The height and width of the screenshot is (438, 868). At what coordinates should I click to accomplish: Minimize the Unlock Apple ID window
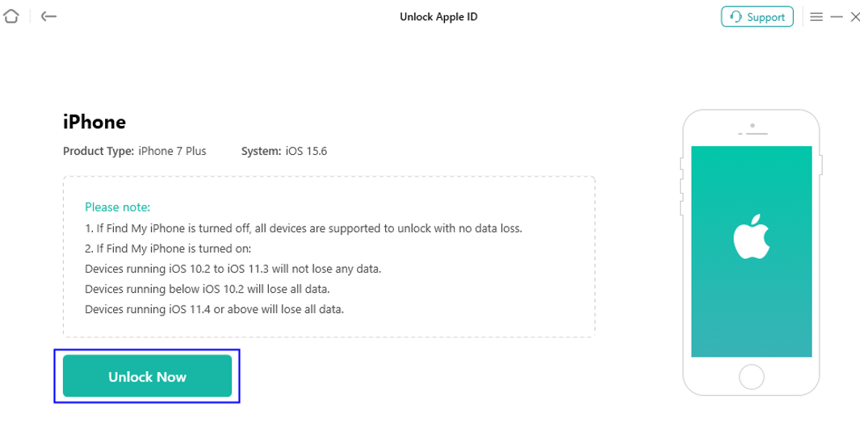coord(837,17)
